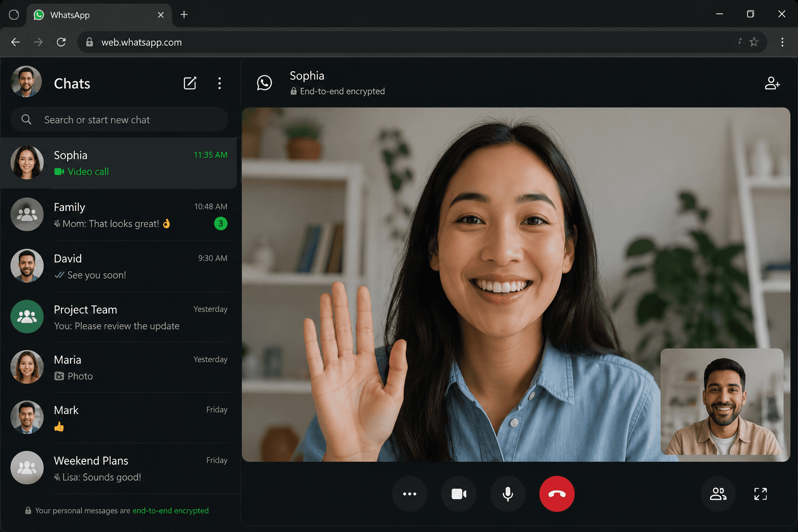Open a new browser tab
The width and height of the screenshot is (798, 532).
[184, 15]
